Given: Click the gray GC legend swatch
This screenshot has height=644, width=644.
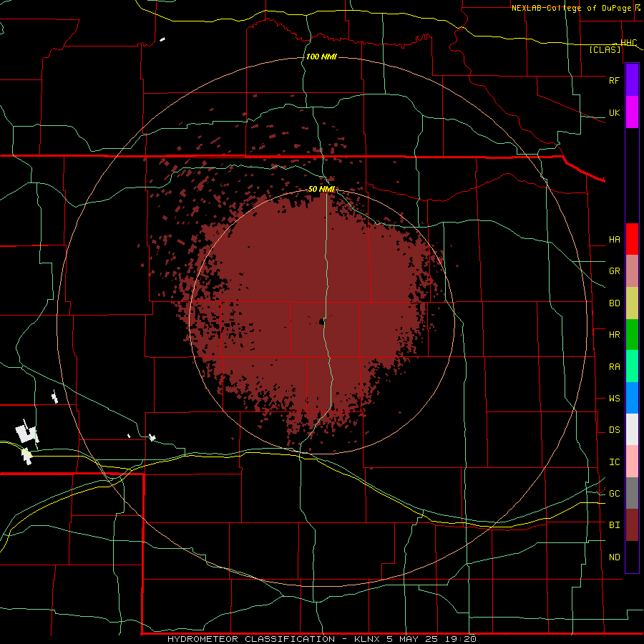Looking at the screenshot, I should (x=632, y=493).
